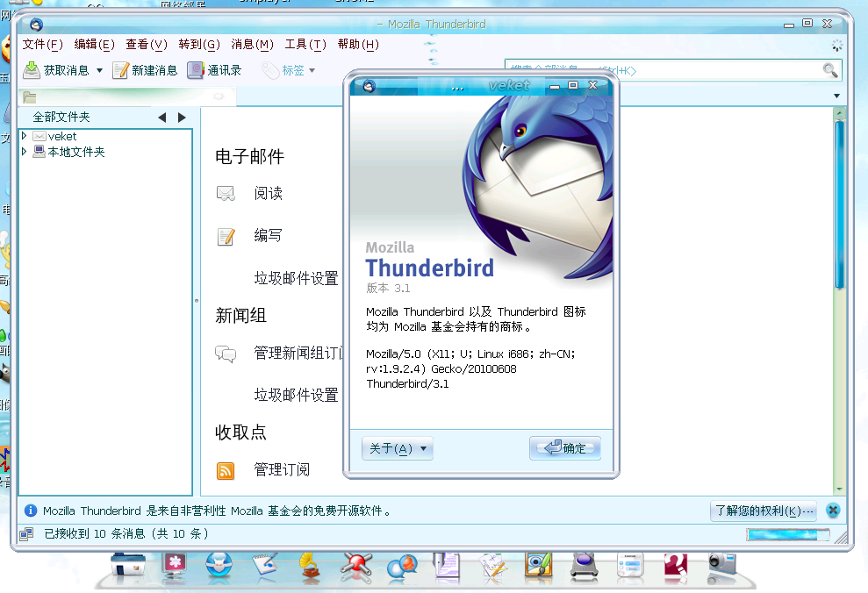This screenshot has width=868, height=593.
Task: Open email junk settings (垃圾邮件设置) link
Action: click(296, 278)
